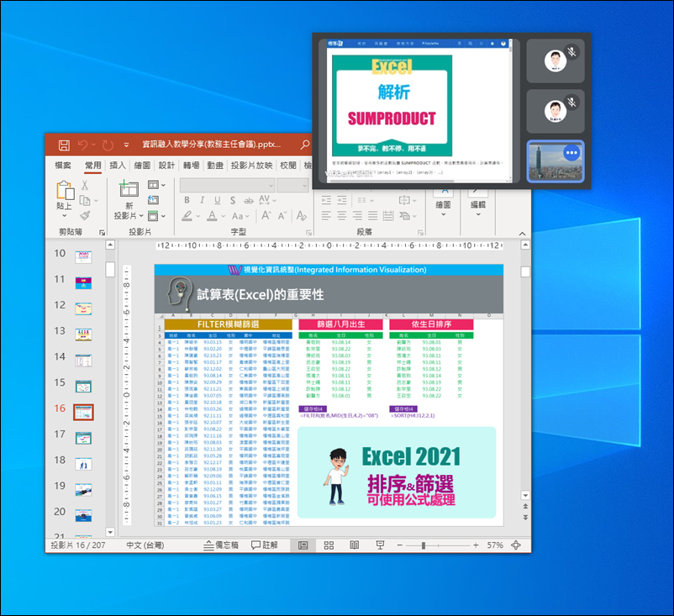Click fit slide to window icon

tap(516, 545)
